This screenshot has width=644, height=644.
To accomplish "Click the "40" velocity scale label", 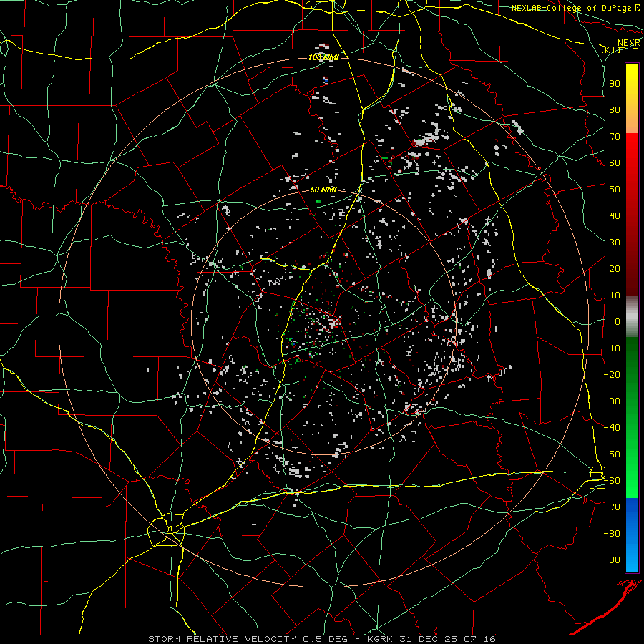I will coord(615,216).
